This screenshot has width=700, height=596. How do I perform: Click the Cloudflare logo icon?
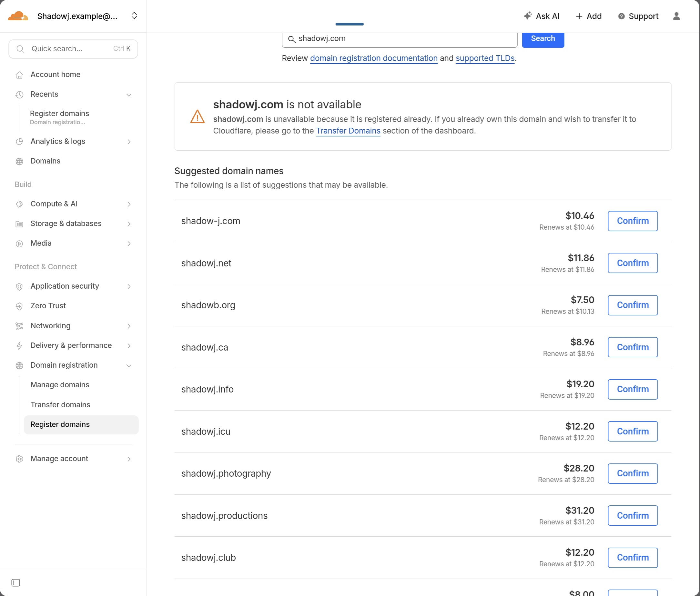point(18,16)
